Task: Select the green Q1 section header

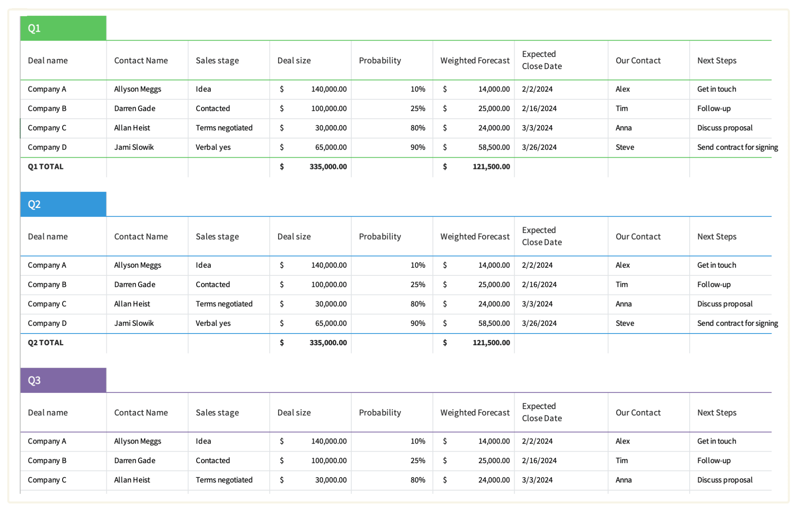Action: click(x=63, y=28)
